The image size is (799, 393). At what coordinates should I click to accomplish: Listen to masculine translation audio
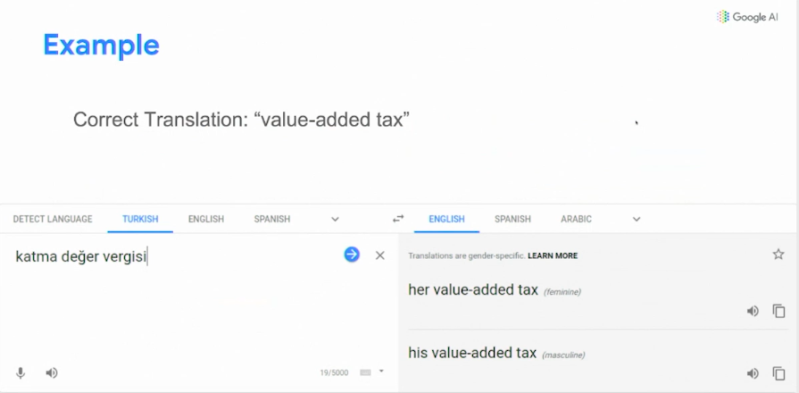click(x=753, y=374)
